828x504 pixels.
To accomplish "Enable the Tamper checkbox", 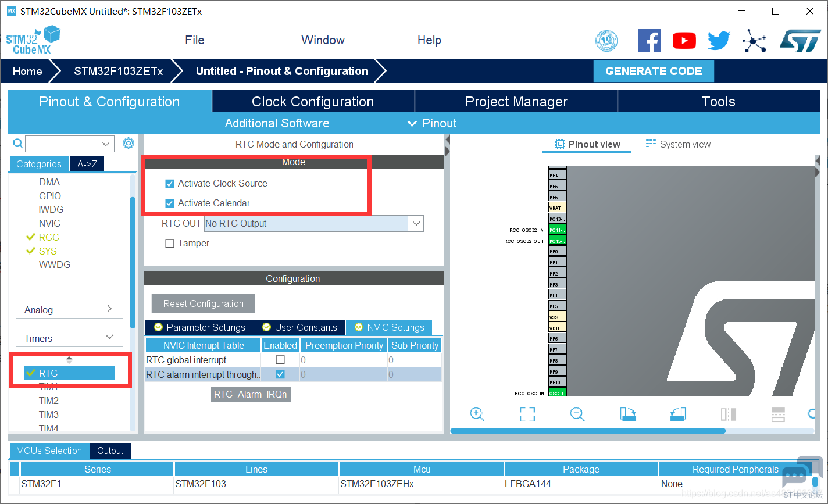I will pos(170,244).
